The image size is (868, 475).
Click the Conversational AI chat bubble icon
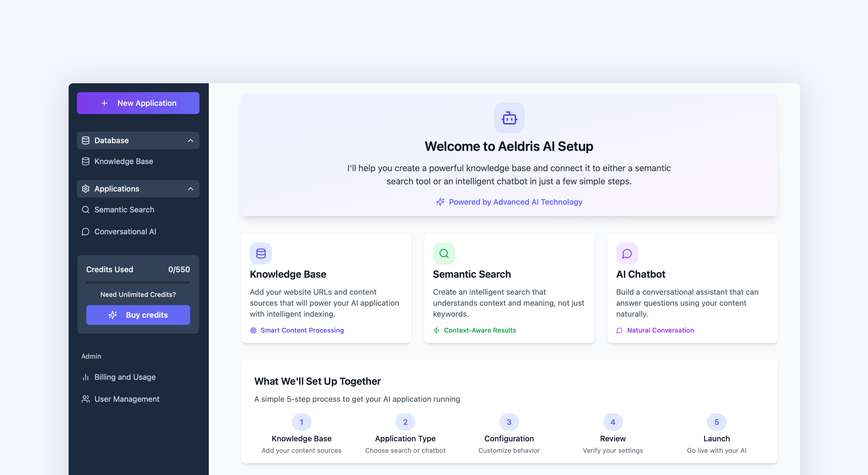86,232
